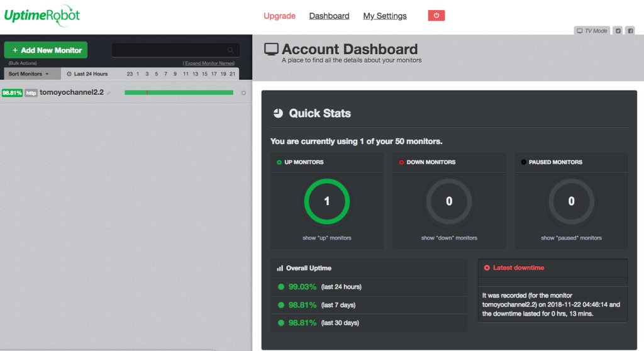Open the Last 24 Hours time selector
This screenshot has height=351, width=644.
[x=87, y=74]
